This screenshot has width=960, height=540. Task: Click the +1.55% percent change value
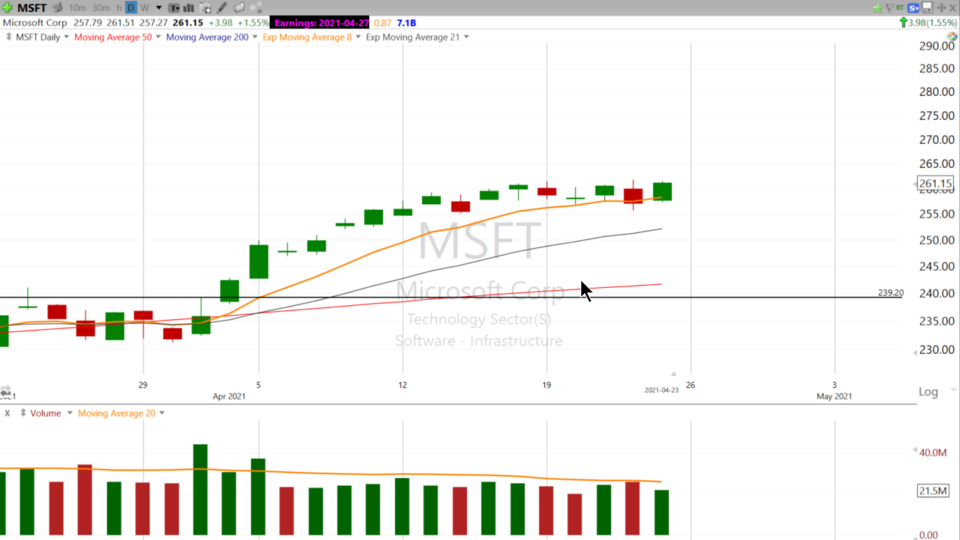(252, 23)
